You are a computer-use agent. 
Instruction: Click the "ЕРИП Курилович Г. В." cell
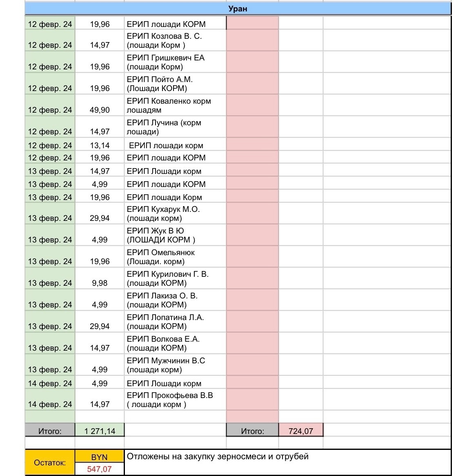point(175,278)
